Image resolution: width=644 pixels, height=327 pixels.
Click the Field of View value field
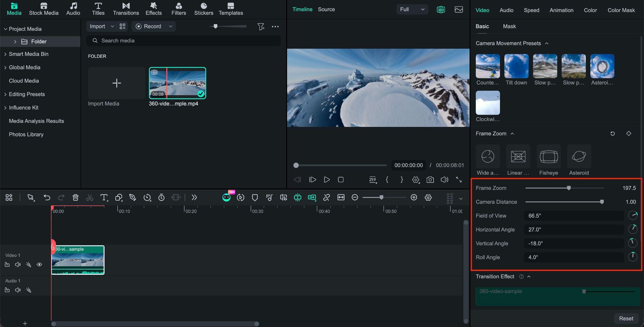pos(574,216)
